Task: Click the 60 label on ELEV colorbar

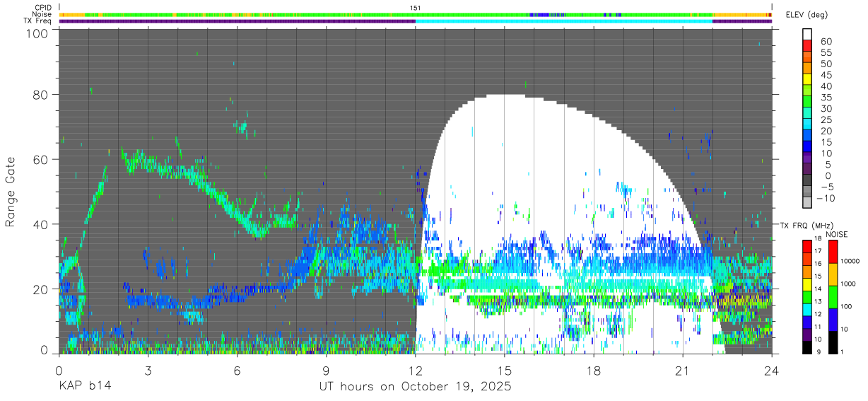Action: point(826,42)
